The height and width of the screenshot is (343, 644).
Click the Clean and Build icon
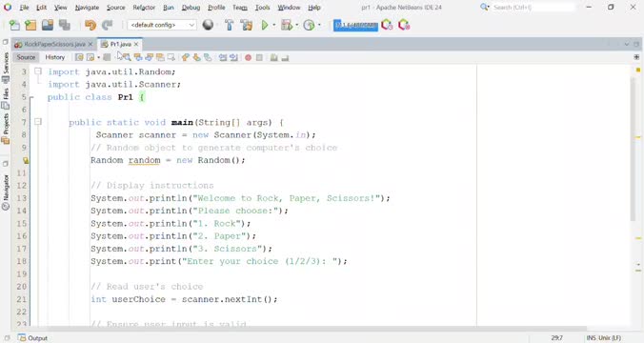pos(247,25)
